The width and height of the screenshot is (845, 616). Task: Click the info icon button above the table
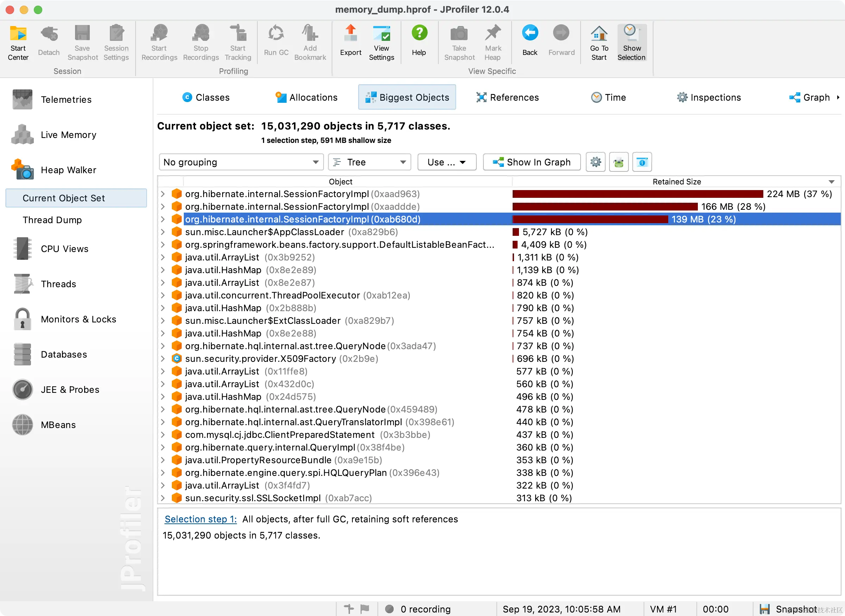pos(642,162)
